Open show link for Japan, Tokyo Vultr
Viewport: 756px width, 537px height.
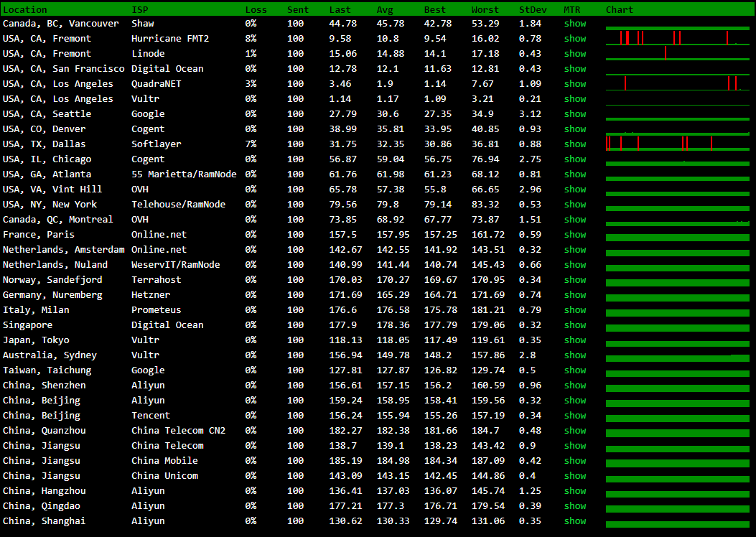[574, 340]
